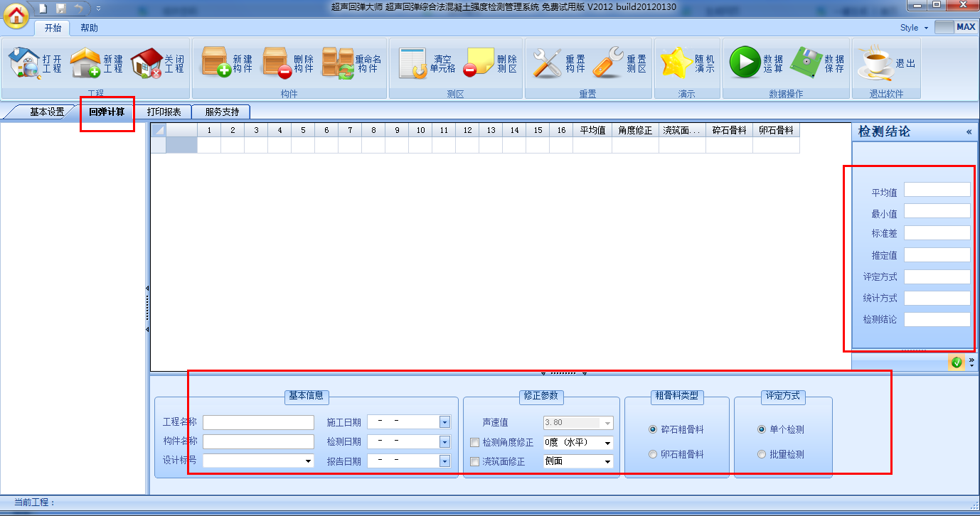The image size is (980, 516).
Task: Select 碎石粗骨料 radio button
Action: coord(653,430)
